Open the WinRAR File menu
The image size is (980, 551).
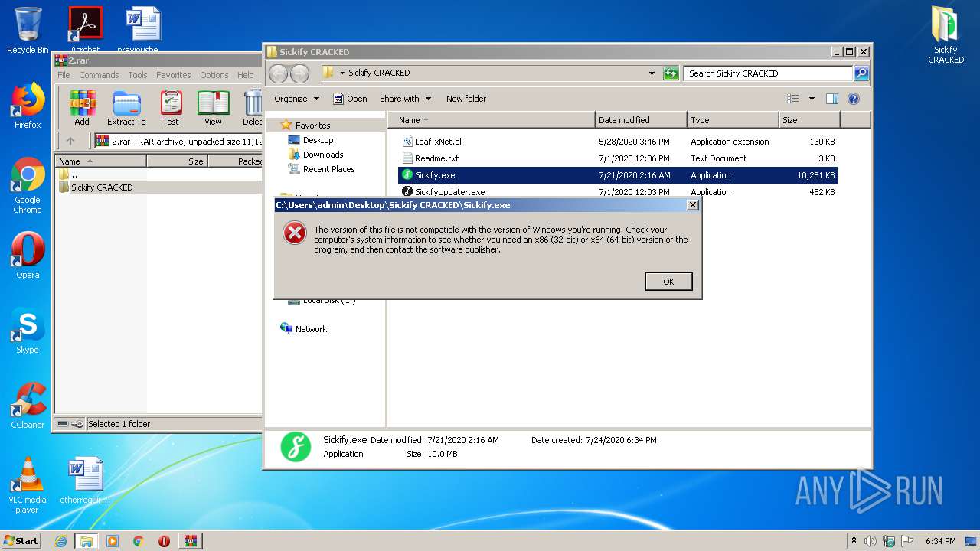(64, 75)
